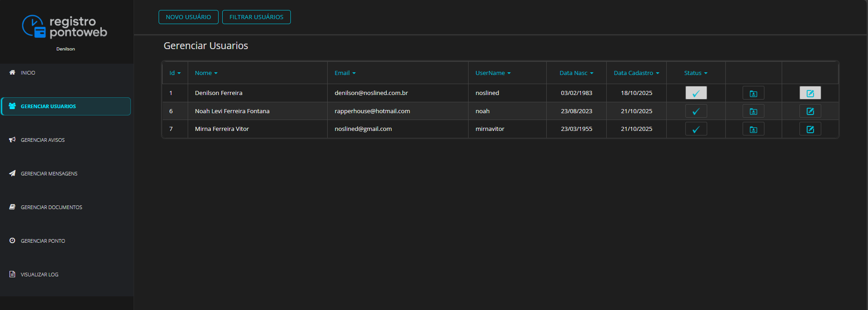Viewport: 868px width, 310px height.
Task: Click the folder download icon in the noah row
Action: pyautogui.click(x=753, y=111)
